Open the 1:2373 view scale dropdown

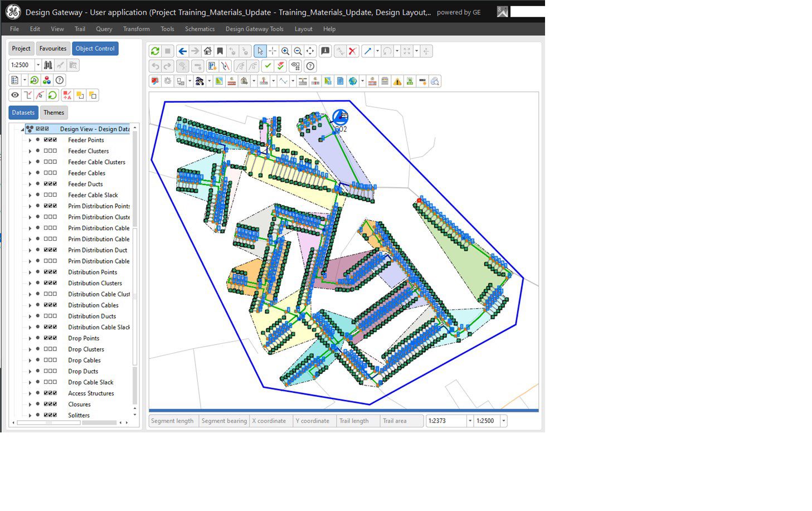(470, 421)
